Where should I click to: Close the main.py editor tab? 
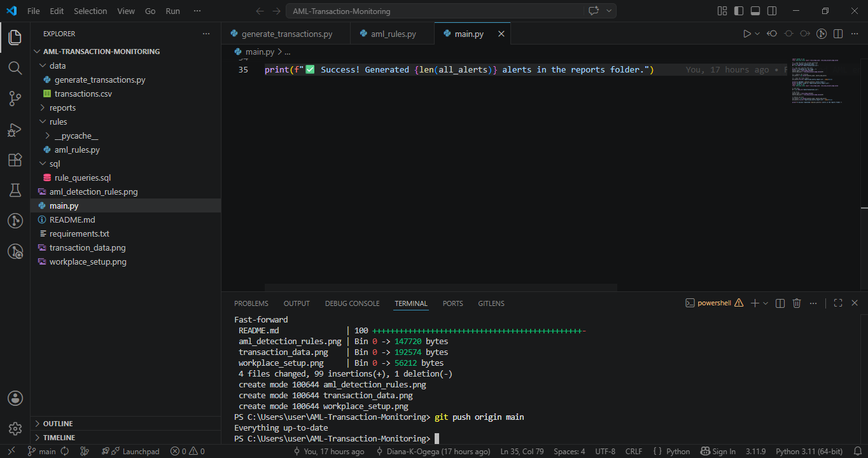[x=501, y=34]
